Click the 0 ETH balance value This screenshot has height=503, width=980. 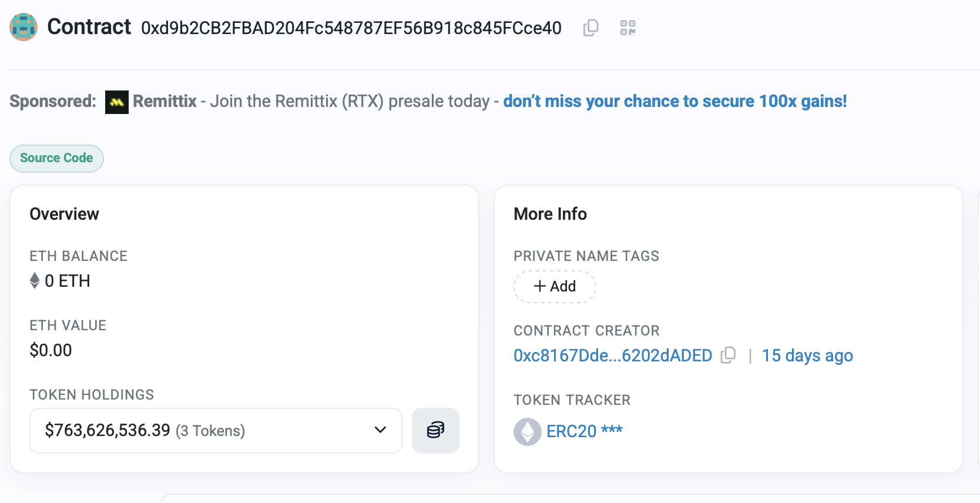(68, 281)
